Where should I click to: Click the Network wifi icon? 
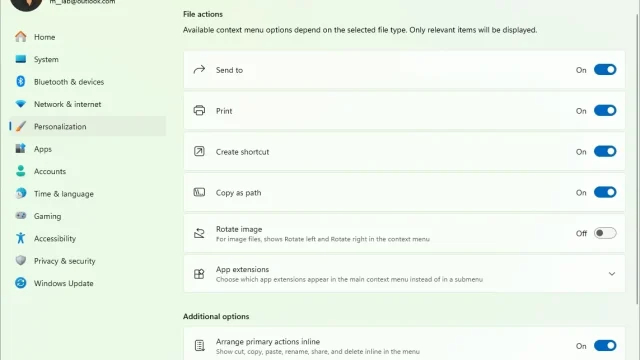[x=20, y=104]
